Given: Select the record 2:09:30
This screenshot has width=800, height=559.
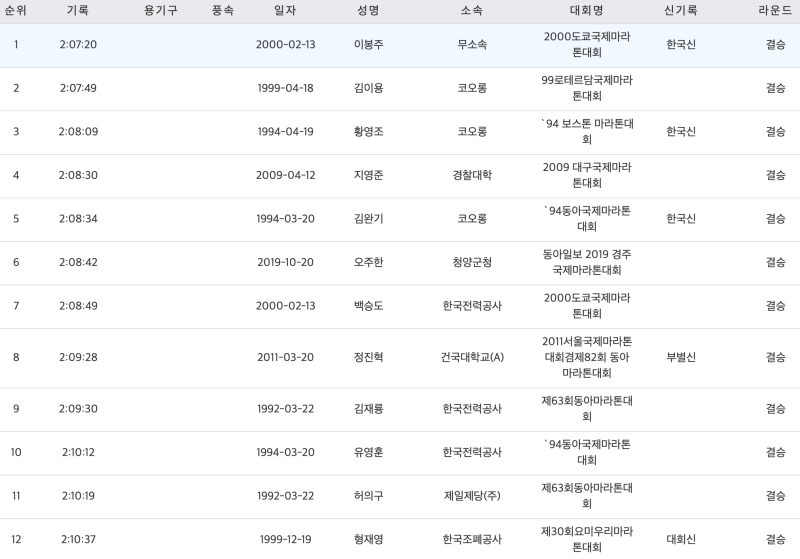Looking at the screenshot, I should (78, 409).
